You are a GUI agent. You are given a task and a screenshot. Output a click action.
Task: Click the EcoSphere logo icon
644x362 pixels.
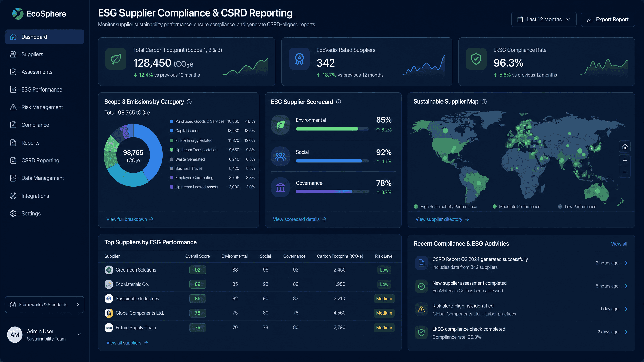pos(18,14)
